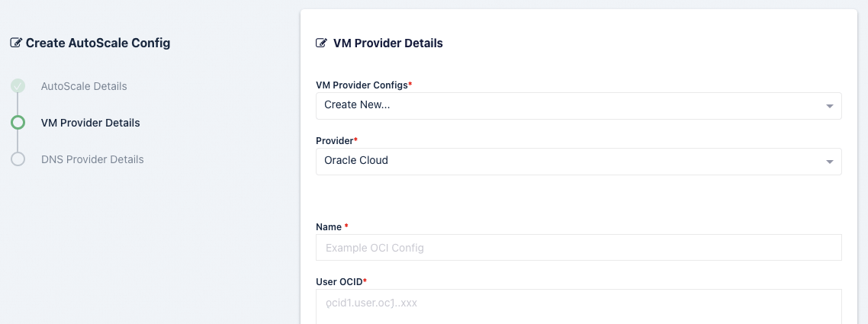The image size is (868, 324).
Task: Select the green checkmark circle for AutoScale Details
Action: pos(18,86)
